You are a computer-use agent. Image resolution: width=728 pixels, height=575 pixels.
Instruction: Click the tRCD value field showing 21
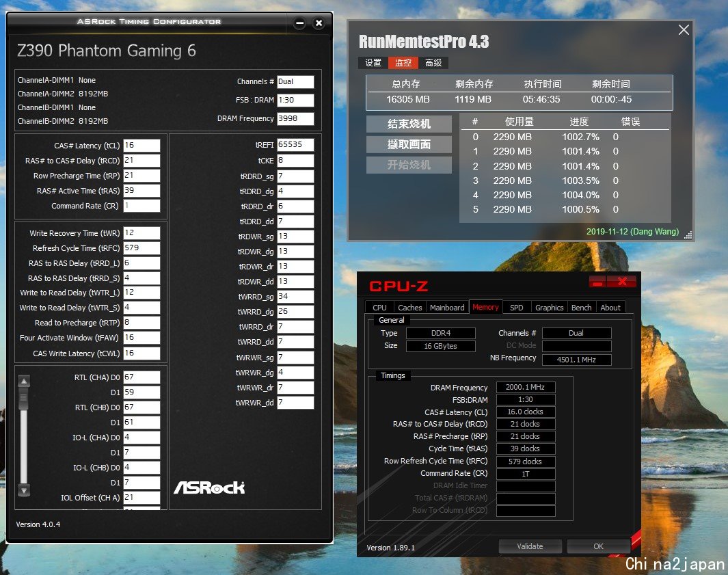pos(141,160)
